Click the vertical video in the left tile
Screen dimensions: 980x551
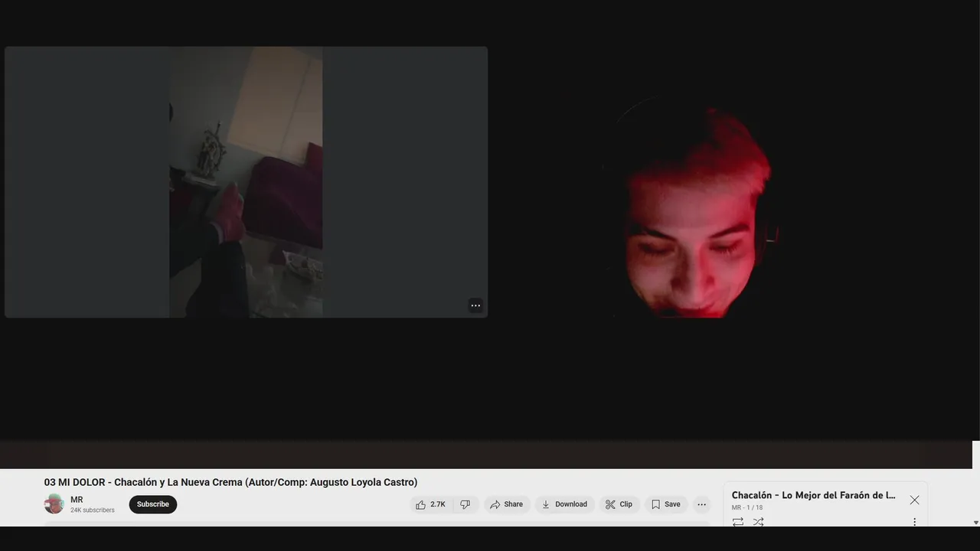(246, 182)
